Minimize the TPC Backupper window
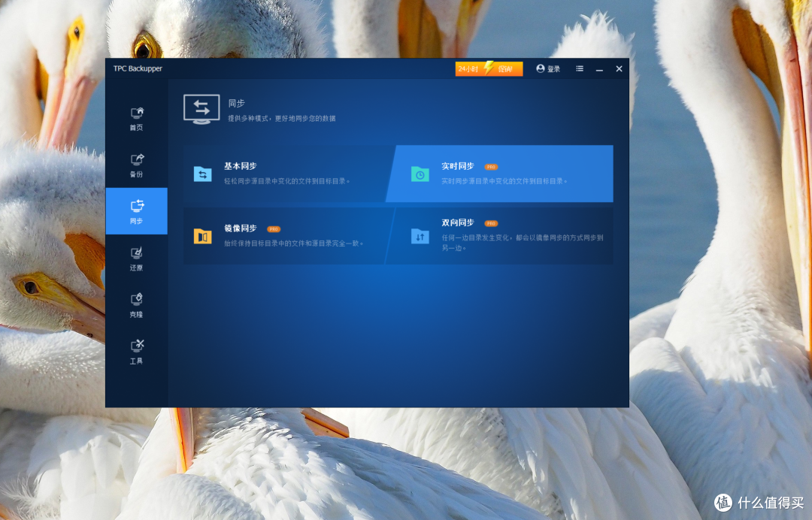The height and width of the screenshot is (520, 812). point(599,69)
